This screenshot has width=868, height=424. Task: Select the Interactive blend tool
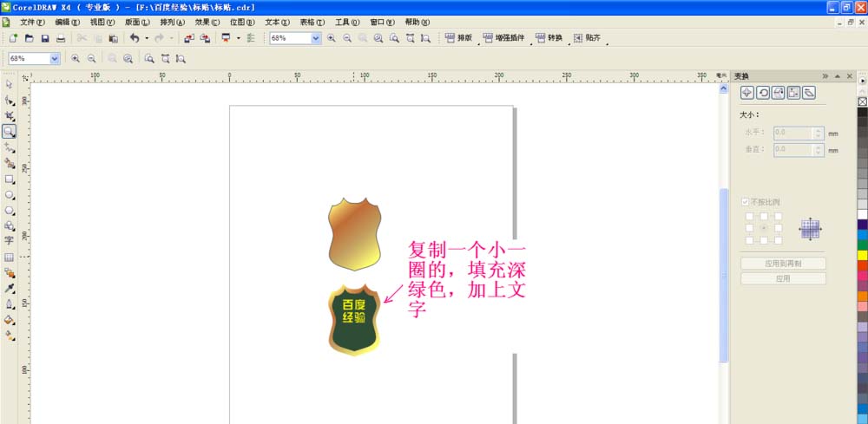9,272
